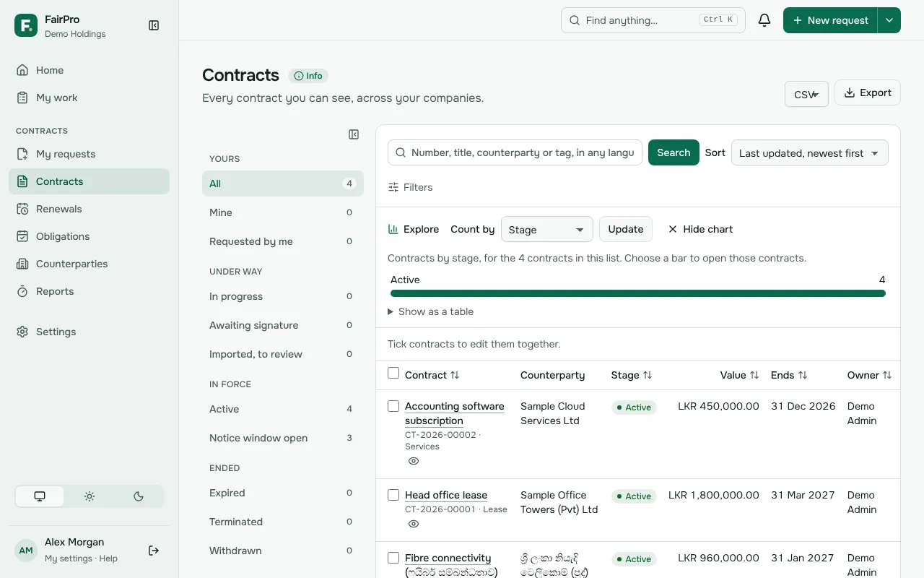Sort by Value column arrows

754,375
